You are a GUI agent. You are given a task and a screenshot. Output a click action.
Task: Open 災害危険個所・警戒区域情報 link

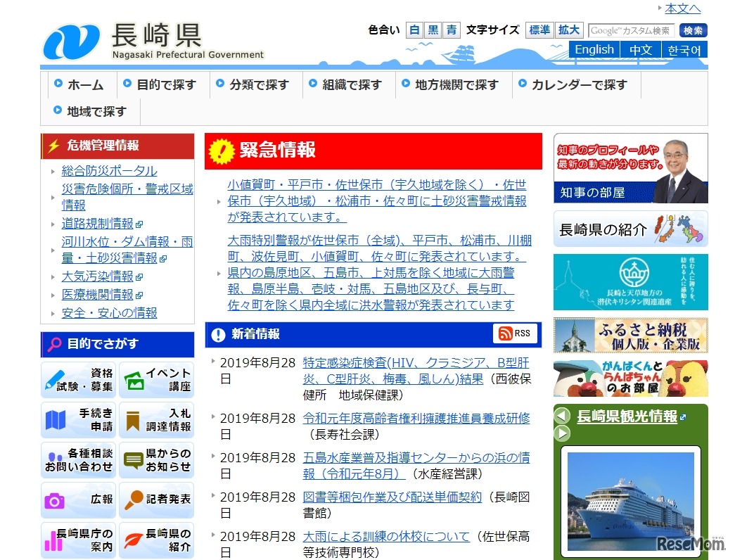coord(127,197)
